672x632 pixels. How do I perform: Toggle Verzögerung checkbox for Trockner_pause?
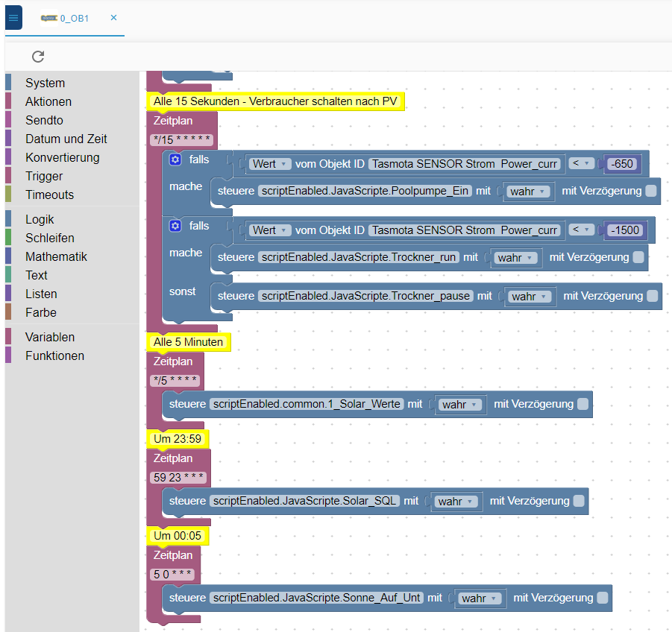click(653, 296)
